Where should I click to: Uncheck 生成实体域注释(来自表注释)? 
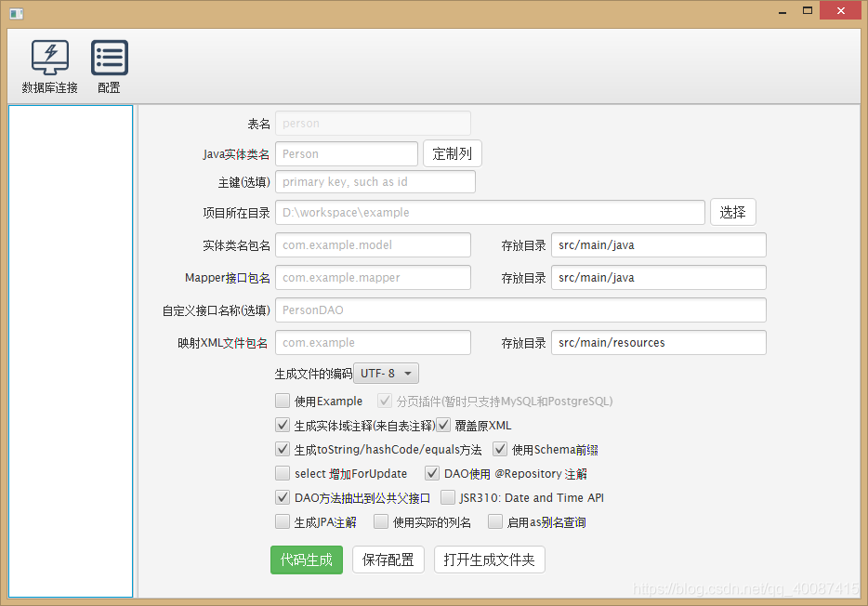283,425
